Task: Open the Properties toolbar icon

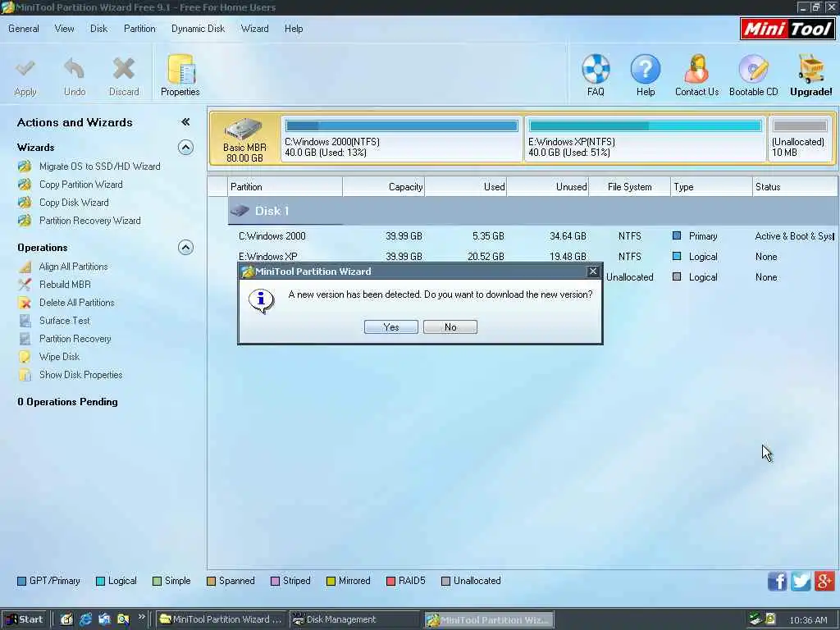Action: coord(180,69)
